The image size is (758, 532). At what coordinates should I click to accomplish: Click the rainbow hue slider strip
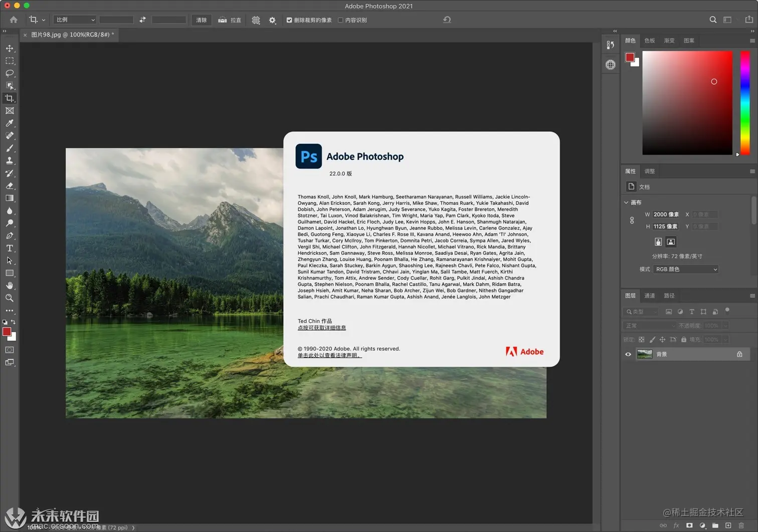pyautogui.click(x=745, y=103)
